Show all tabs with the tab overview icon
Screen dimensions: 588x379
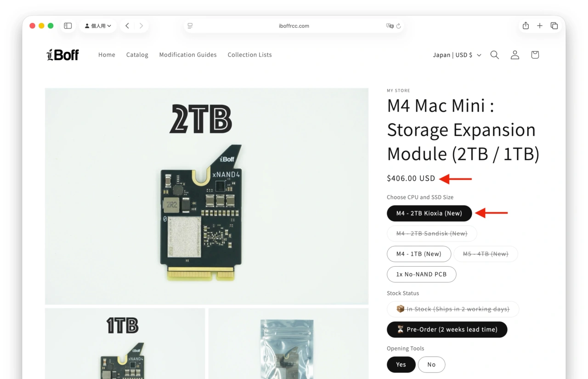[554, 26]
